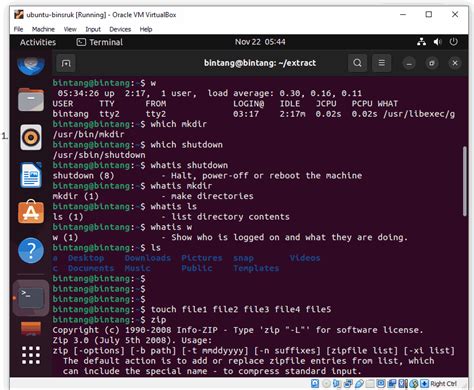474x390 pixels.
Task: Click the terminal vertical scrollbar
Action: [x=465, y=182]
